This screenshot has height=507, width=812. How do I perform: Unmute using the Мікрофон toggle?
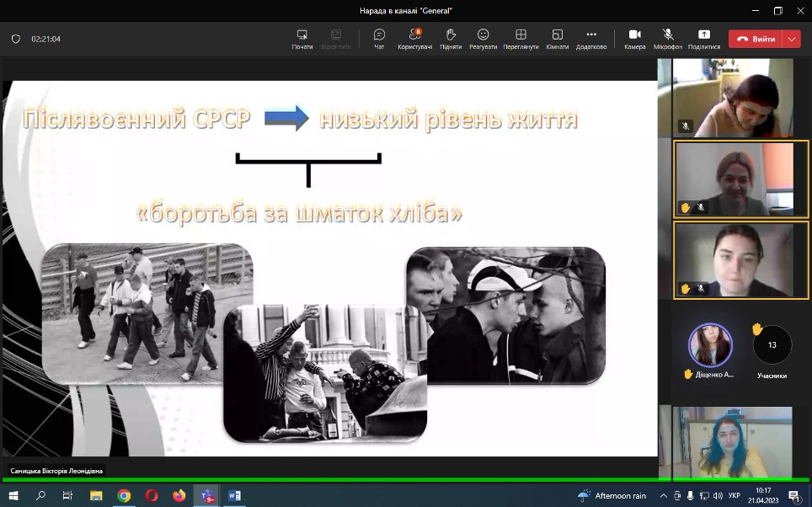click(x=668, y=39)
